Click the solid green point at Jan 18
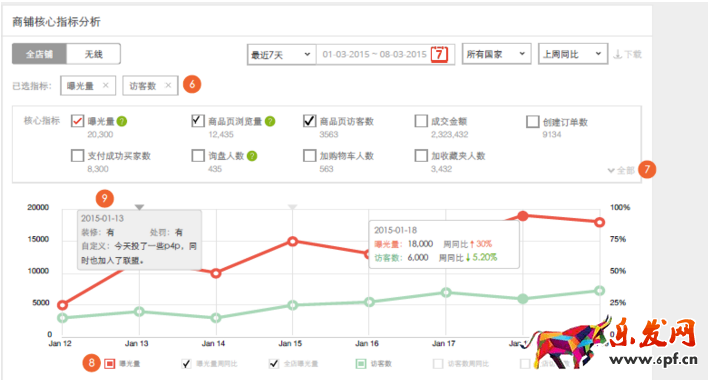Viewport: 708px width, 380px height. [523, 299]
